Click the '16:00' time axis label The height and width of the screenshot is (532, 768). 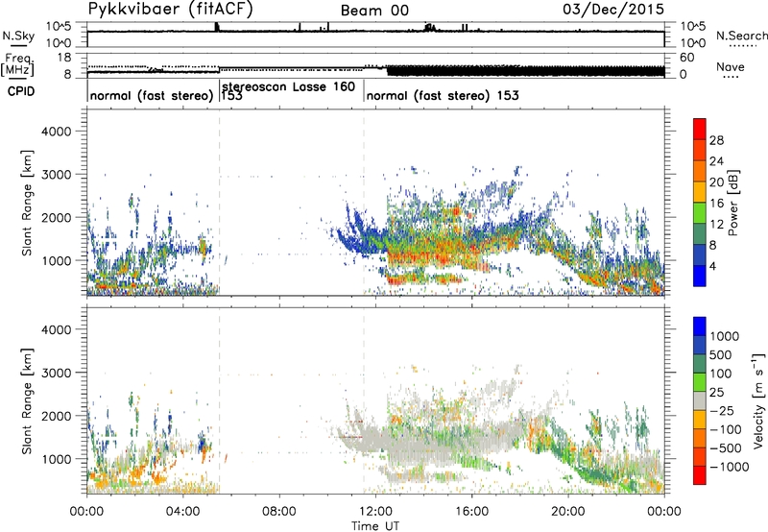[472, 512]
